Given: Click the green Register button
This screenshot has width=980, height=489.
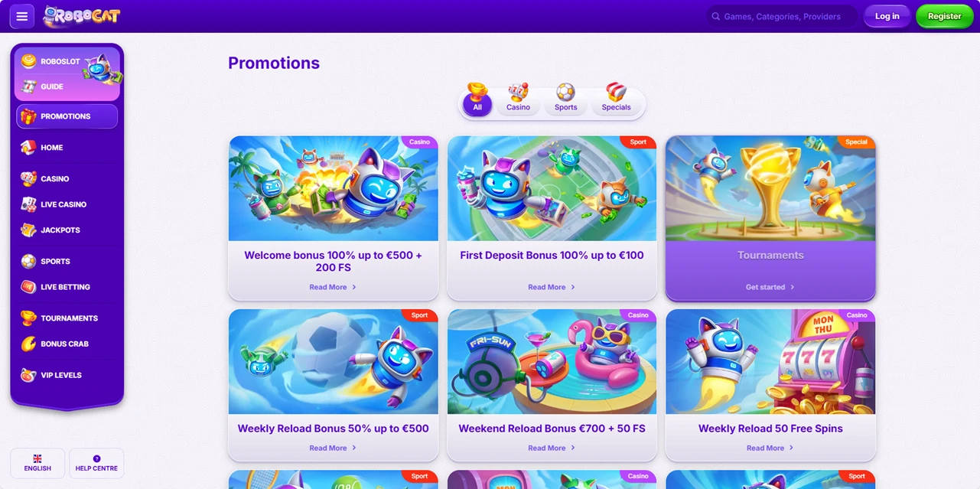Looking at the screenshot, I should click(945, 16).
